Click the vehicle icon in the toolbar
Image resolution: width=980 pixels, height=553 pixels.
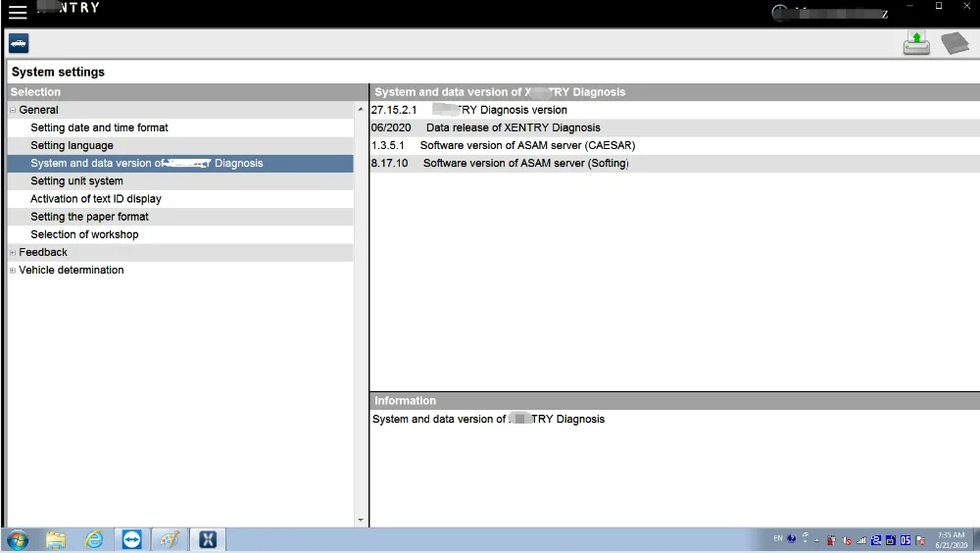(19, 43)
